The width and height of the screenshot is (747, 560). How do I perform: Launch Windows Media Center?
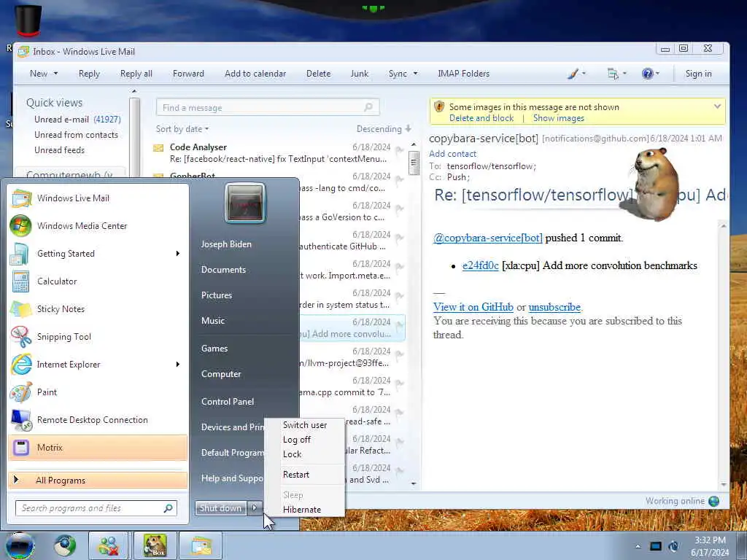(98, 226)
